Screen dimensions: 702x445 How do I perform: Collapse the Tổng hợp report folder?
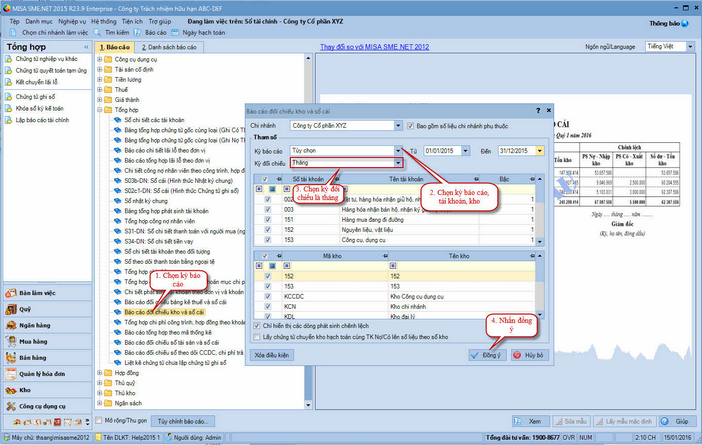pos(99,110)
